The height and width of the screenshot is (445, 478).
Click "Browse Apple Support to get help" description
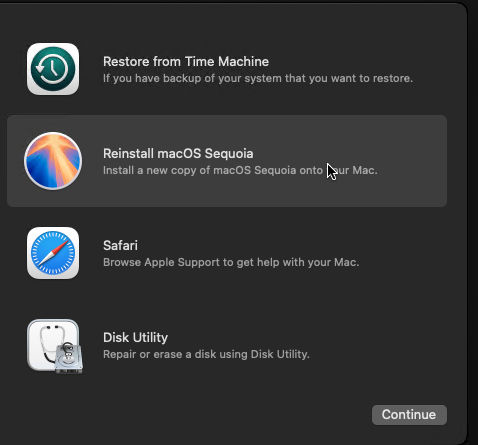(231, 262)
